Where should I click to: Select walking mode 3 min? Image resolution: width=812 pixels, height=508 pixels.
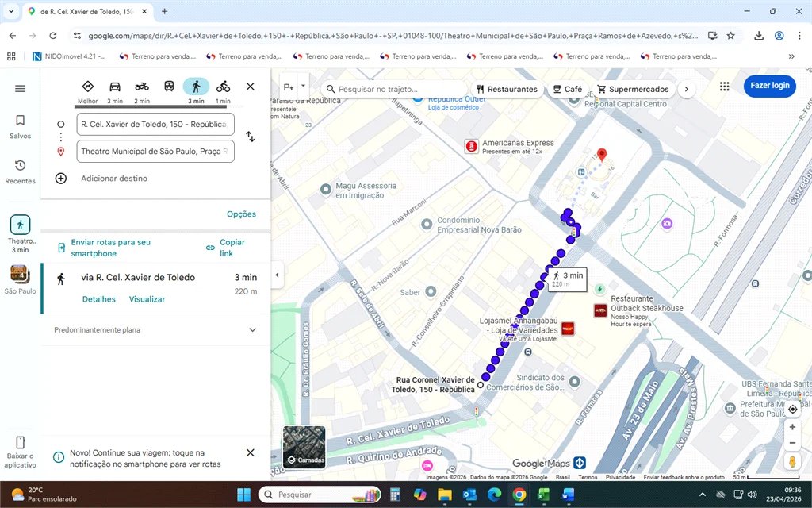tap(196, 90)
